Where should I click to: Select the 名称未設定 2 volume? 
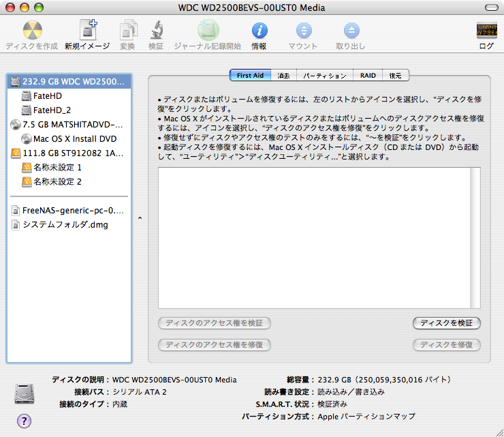tap(69, 182)
